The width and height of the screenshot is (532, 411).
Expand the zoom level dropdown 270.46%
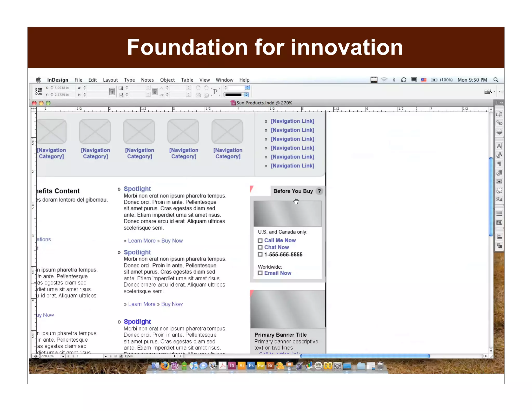pos(63,356)
